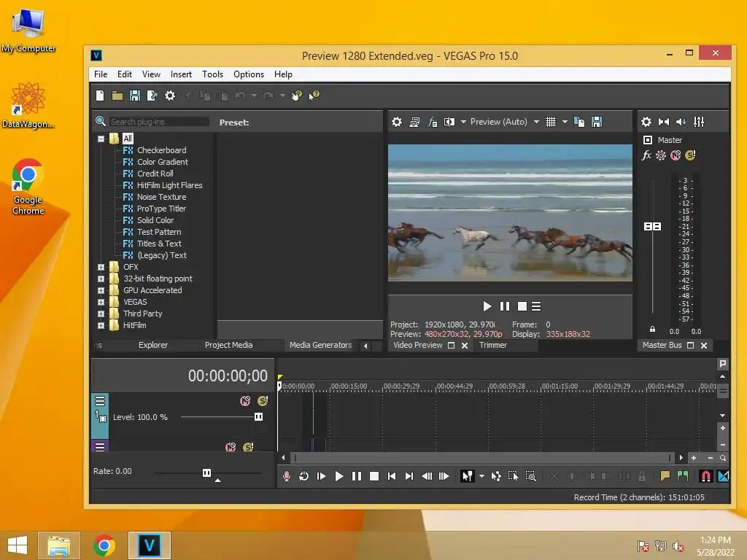The width and height of the screenshot is (747, 560).
Task: Open the Insert menu
Action: click(x=181, y=74)
